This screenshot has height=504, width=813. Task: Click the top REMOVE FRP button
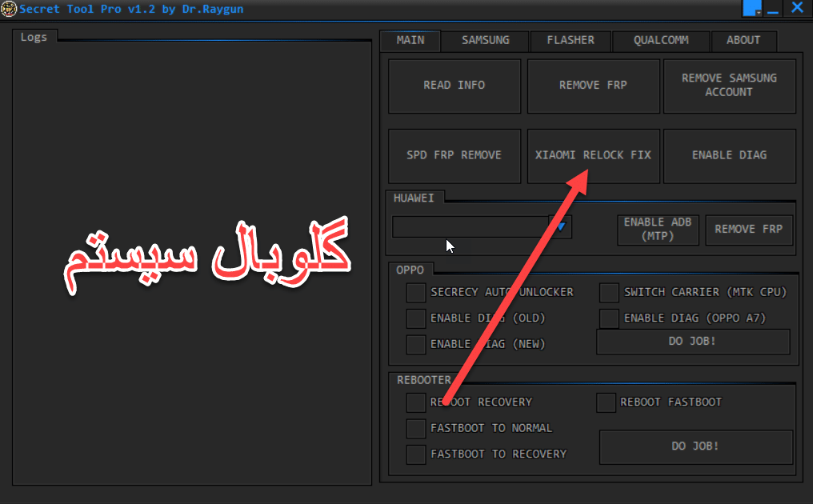pyautogui.click(x=593, y=86)
